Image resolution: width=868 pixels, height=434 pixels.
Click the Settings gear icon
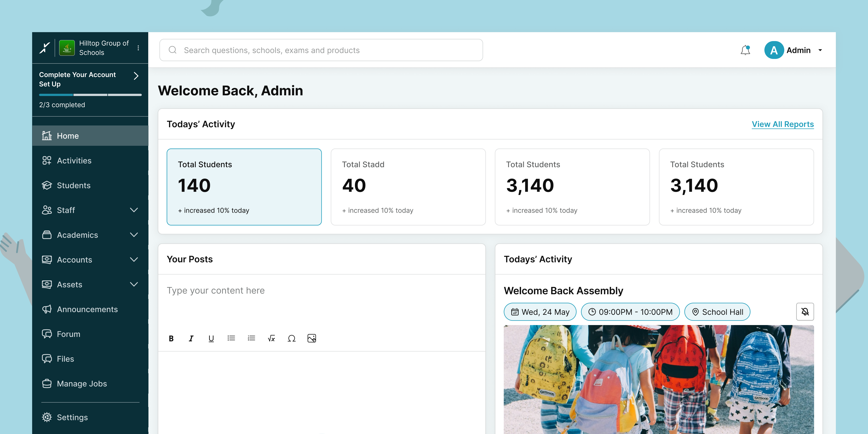47,417
